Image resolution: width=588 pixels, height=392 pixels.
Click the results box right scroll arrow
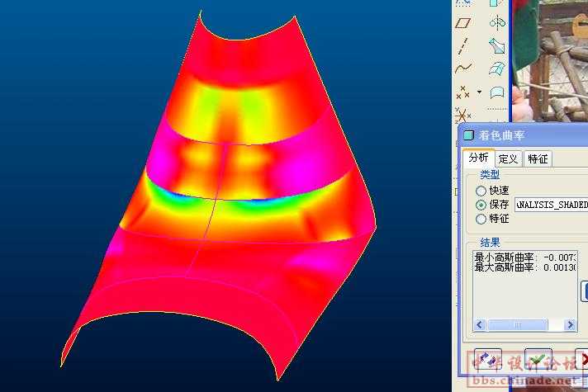571,324
